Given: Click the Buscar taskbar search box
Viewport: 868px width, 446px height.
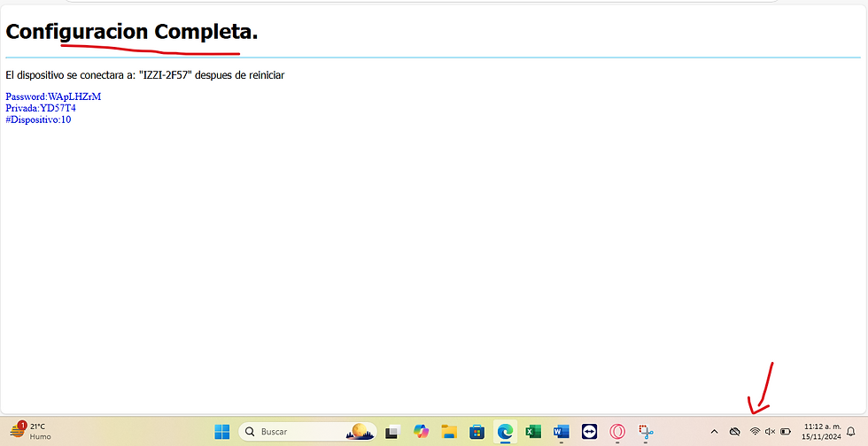Looking at the screenshot, I should pos(308,432).
